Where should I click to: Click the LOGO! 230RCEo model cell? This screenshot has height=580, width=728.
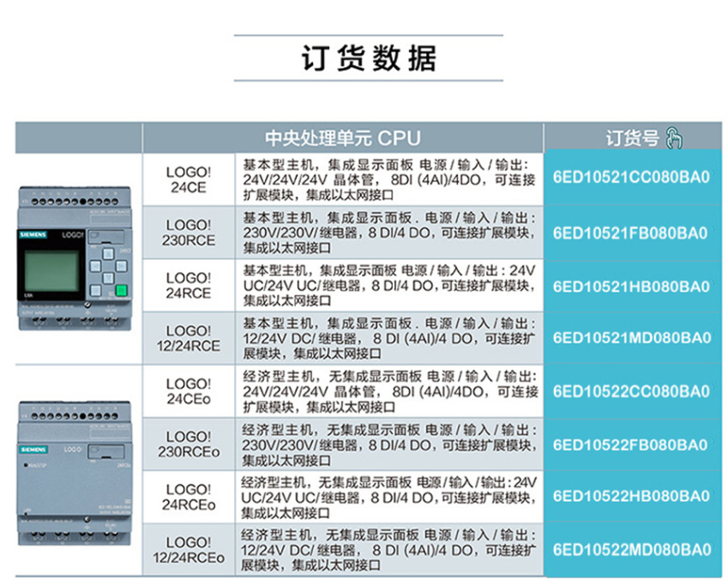(x=189, y=444)
